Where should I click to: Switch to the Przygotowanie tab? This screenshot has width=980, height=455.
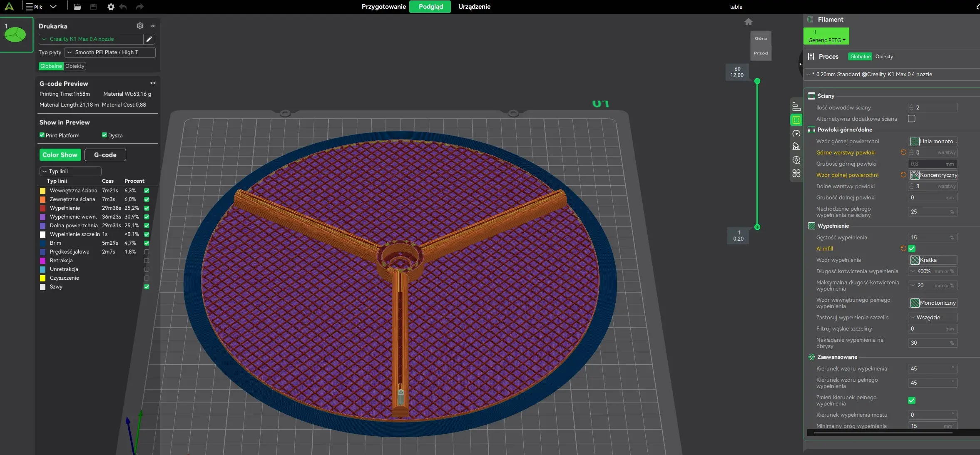tap(383, 7)
